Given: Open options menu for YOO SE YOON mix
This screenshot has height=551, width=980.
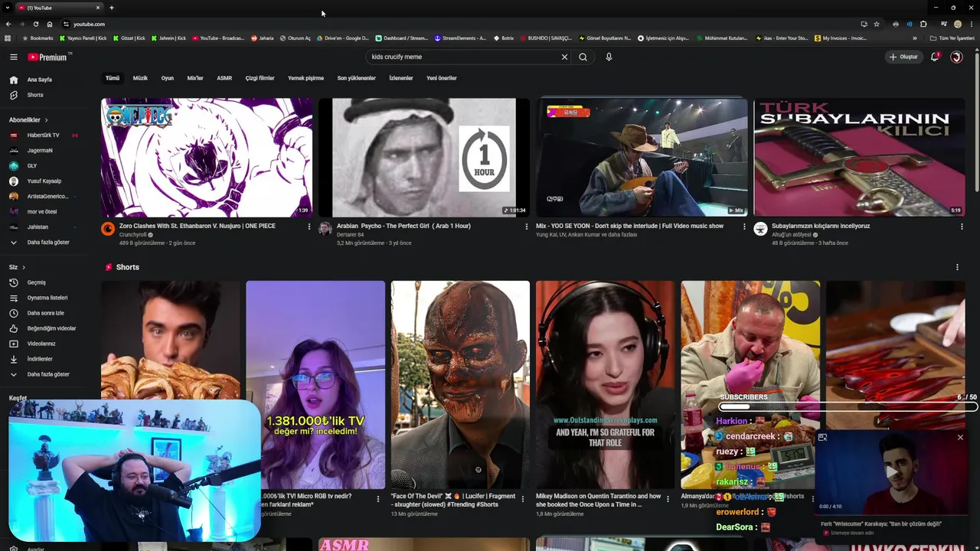Looking at the screenshot, I should pos(744,227).
